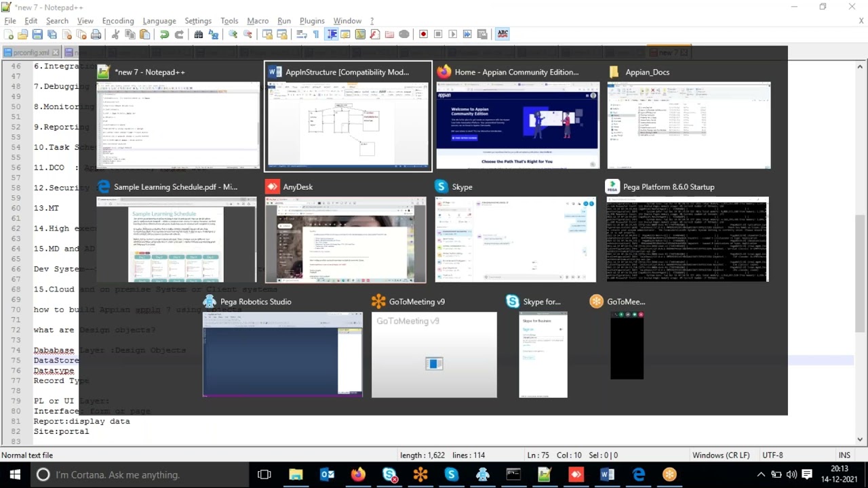Click the Cortana search box
Screen dimensions: 868x488
coord(138,474)
